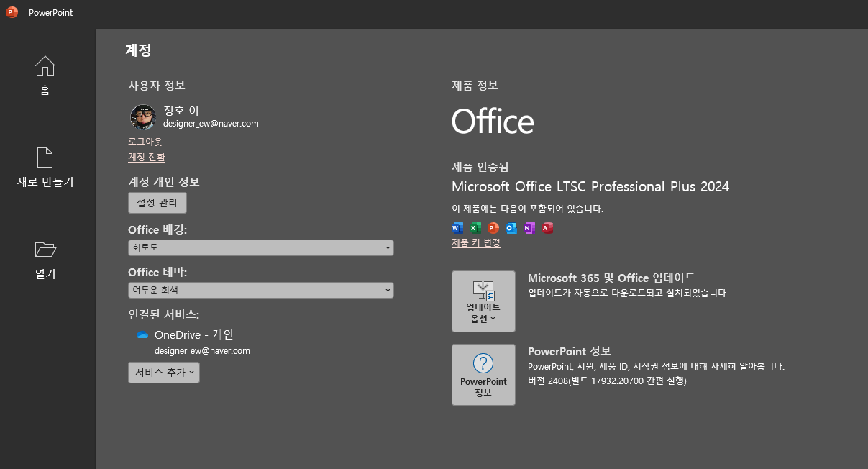Click the OneNote app icon
This screenshot has height=469, width=868.
[x=529, y=228]
